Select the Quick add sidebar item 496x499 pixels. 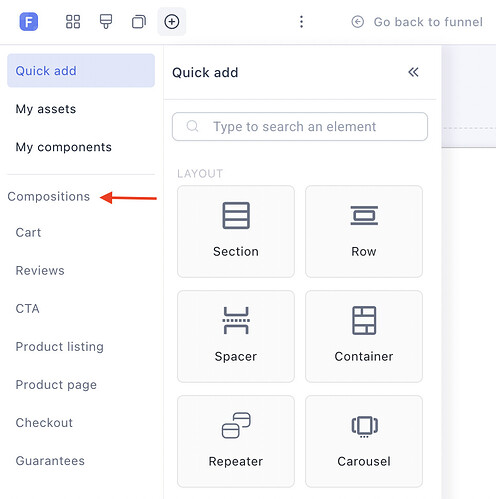[x=81, y=71]
